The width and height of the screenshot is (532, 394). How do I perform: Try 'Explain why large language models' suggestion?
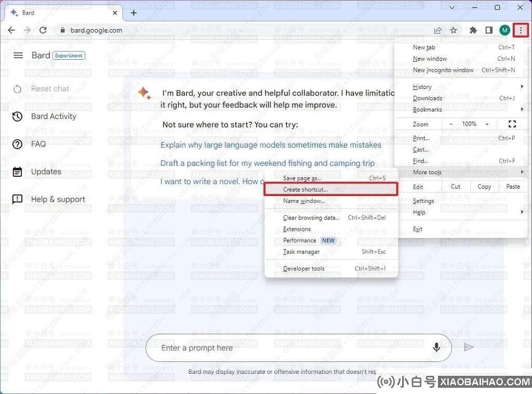tap(271, 145)
